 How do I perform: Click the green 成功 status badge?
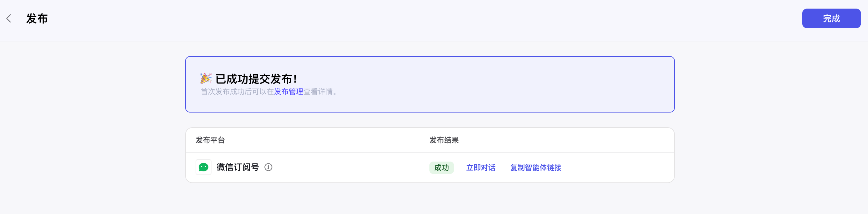click(441, 168)
